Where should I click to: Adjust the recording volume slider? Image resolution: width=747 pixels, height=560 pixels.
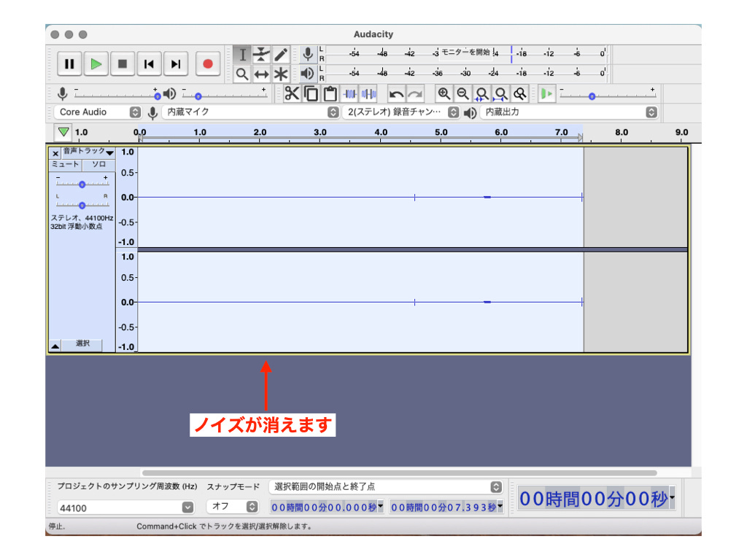point(116,94)
